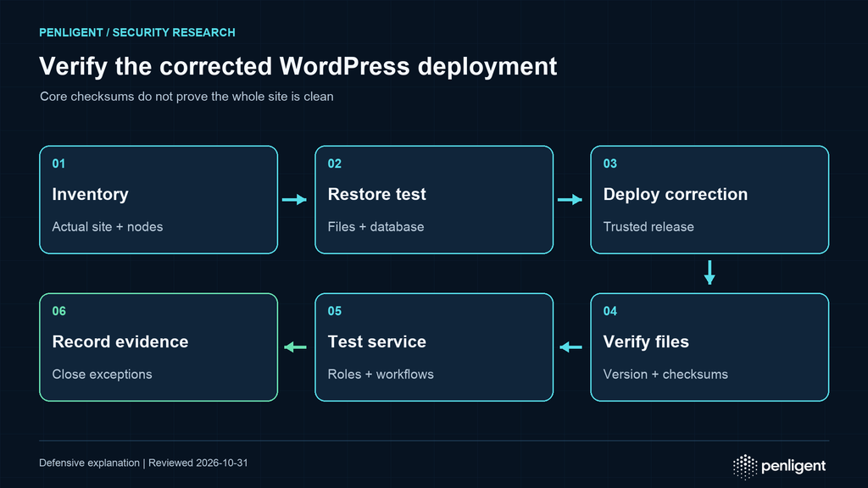Click 'Defensive explanation | Reviewed 2026-10-31' footer
The height and width of the screenshot is (488, 868).
click(x=143, y=463)
